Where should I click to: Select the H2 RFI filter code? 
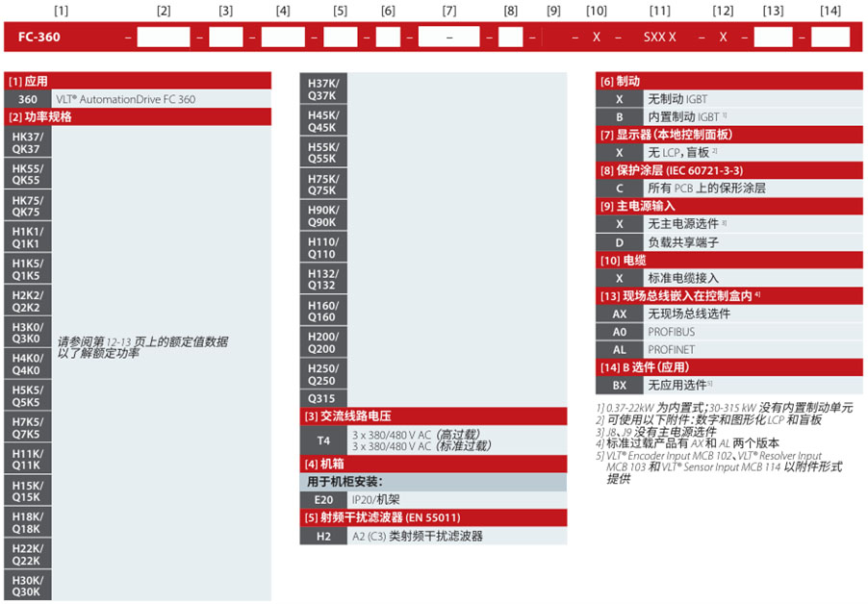(321, 536)
